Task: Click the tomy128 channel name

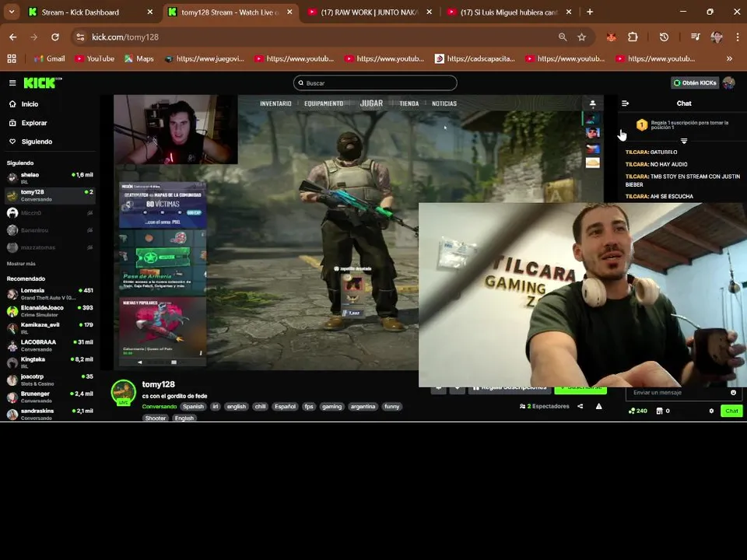Action: [x=158, y=384]
